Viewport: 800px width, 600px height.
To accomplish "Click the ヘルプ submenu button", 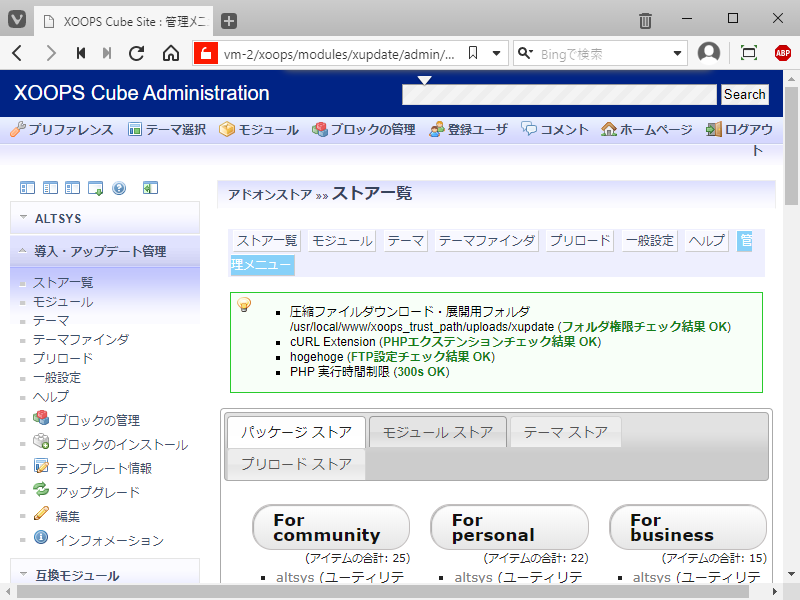I will [x=706, y=241].
